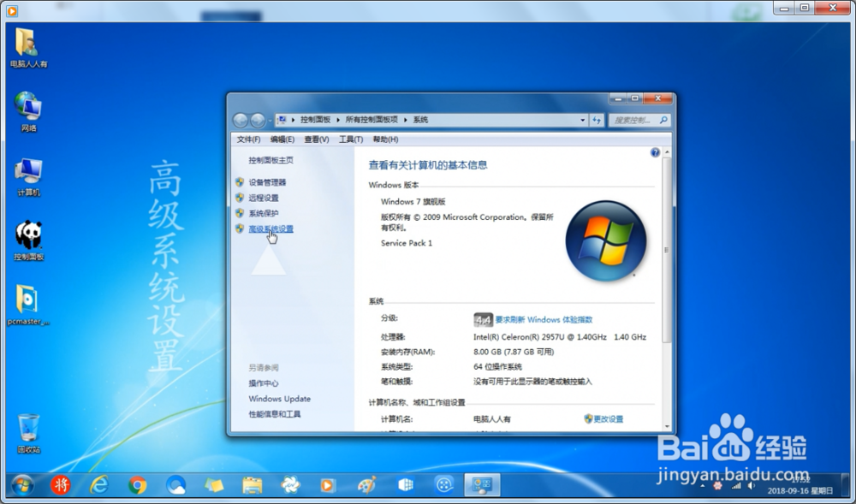The height and width of the screenshot is (504, 856).
Task: Open the 回收站 recycle bin
Action: point(28,434)
